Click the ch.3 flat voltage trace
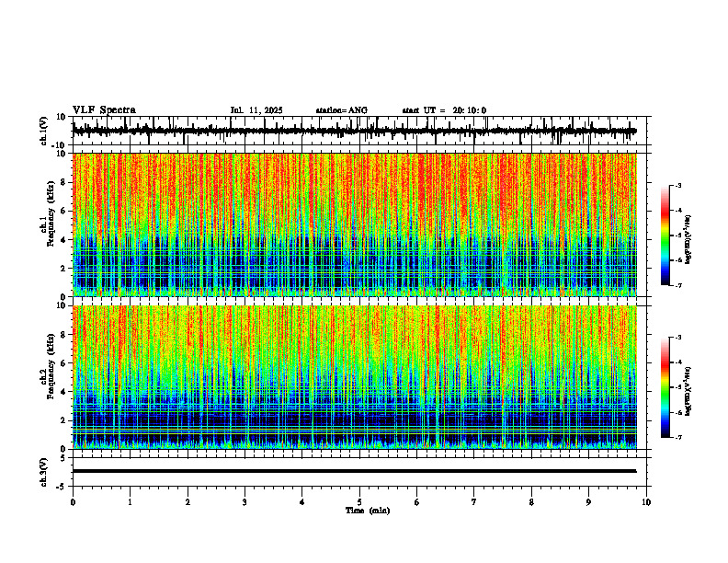The width and height of the screenshot is (728, 563). (354, 471)
